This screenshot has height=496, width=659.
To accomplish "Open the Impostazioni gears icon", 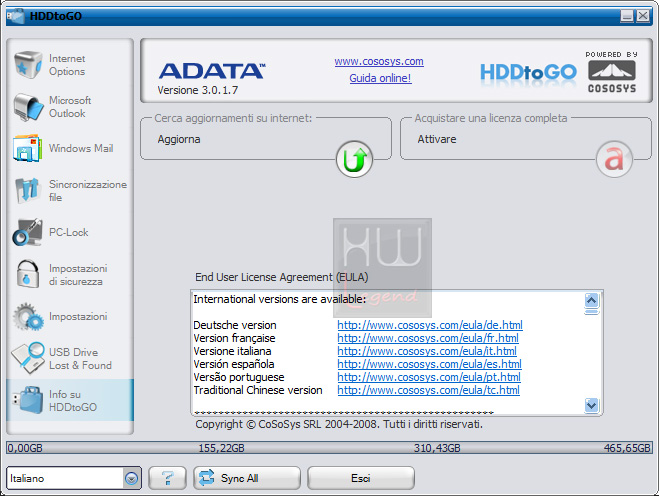I will tap(28, 316).
